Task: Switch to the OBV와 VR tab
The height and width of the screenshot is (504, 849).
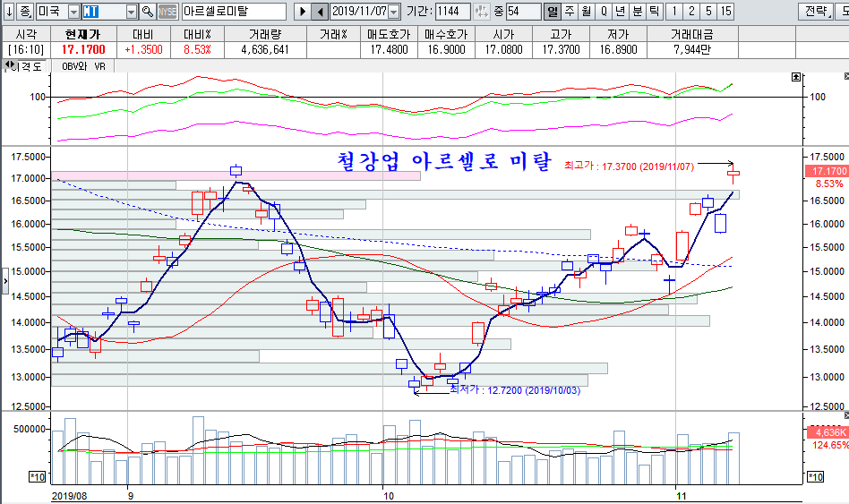Action: 83,66
